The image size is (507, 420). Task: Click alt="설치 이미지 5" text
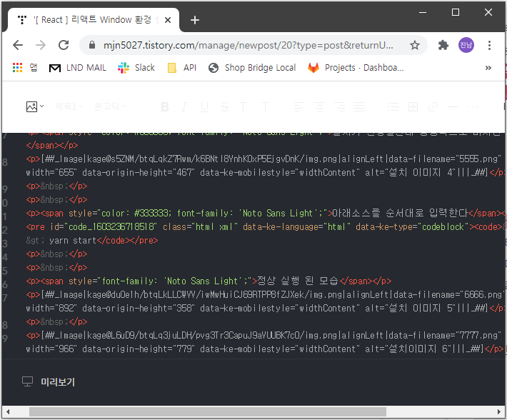coord(410,309)
